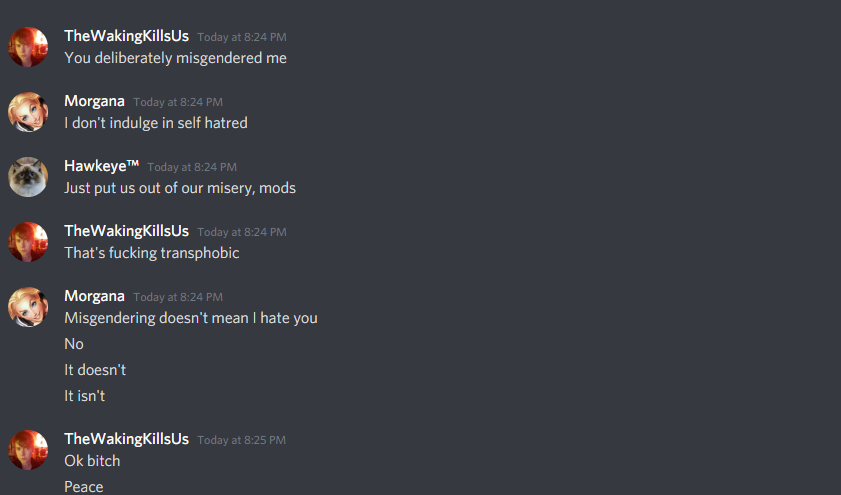This screenshot has width=841, height=495.
Task: Select 'I don't indulge in self hatred' message
Action: click(x=156, y=123)
